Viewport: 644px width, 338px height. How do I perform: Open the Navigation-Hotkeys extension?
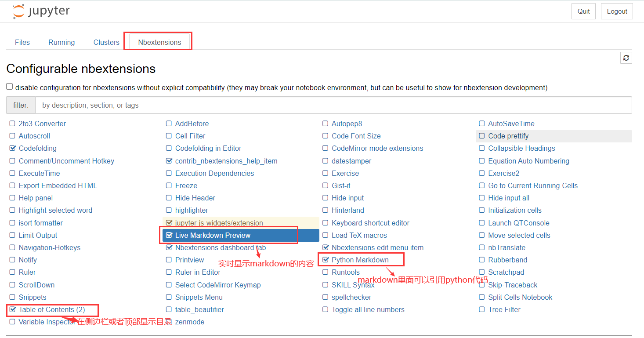(50, 248)
